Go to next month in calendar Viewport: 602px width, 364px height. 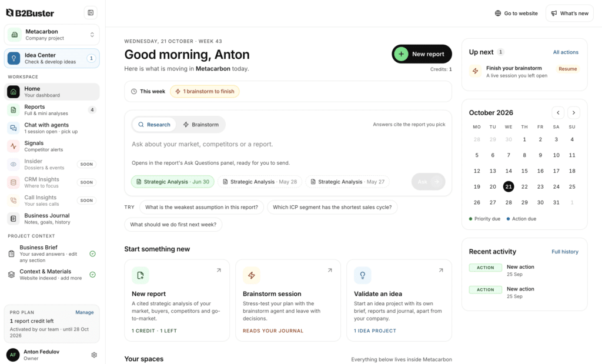click(x=574, y=112)
